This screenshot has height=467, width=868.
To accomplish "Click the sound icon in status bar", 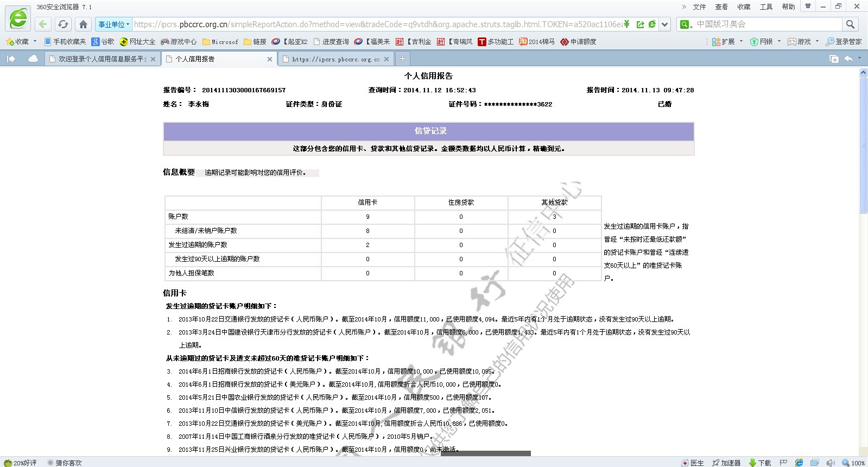I will coord(830,463).
